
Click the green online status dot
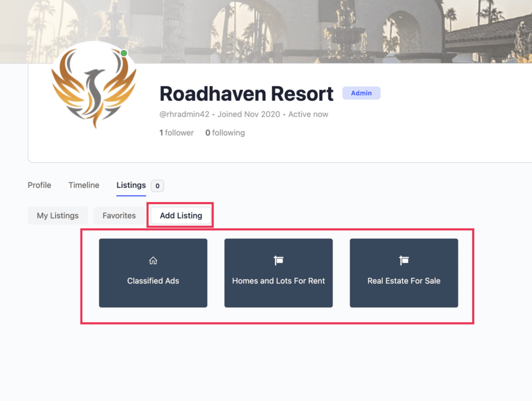point(124,53)
